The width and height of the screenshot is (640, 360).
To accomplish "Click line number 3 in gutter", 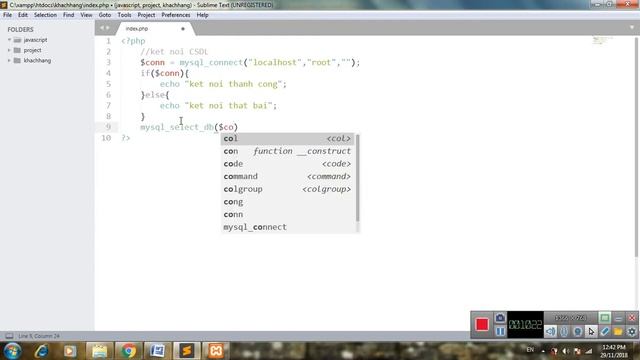I will point(109,62).
